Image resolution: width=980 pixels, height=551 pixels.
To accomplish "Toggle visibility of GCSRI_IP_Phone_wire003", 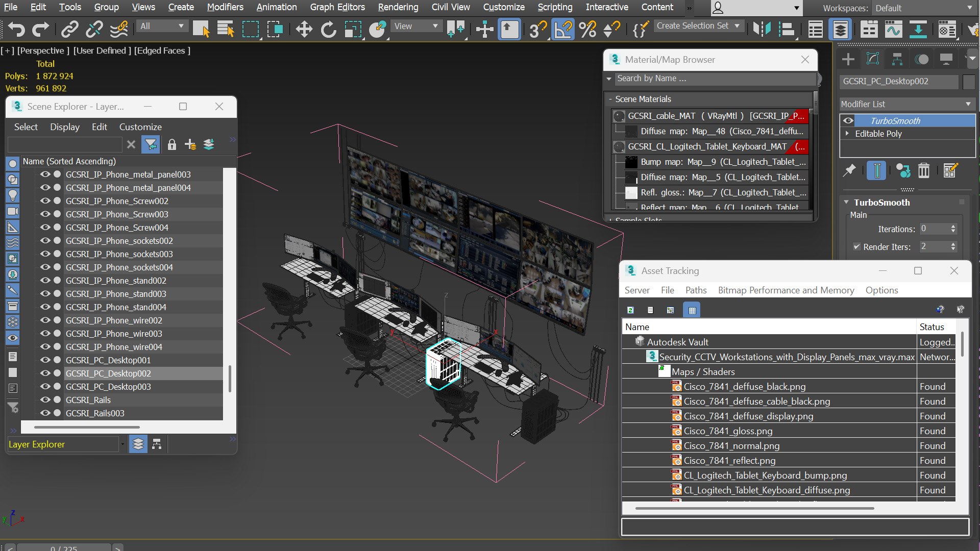I will (x=45, y=333).
